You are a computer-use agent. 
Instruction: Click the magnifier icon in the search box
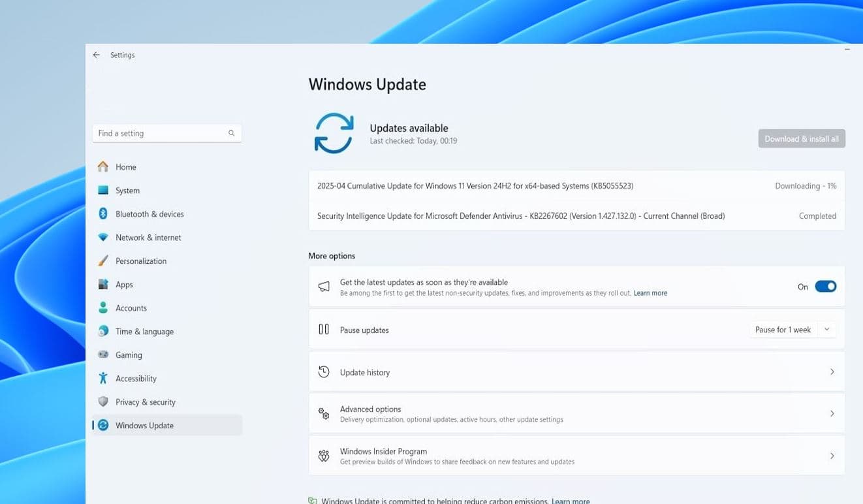[231, 133]
